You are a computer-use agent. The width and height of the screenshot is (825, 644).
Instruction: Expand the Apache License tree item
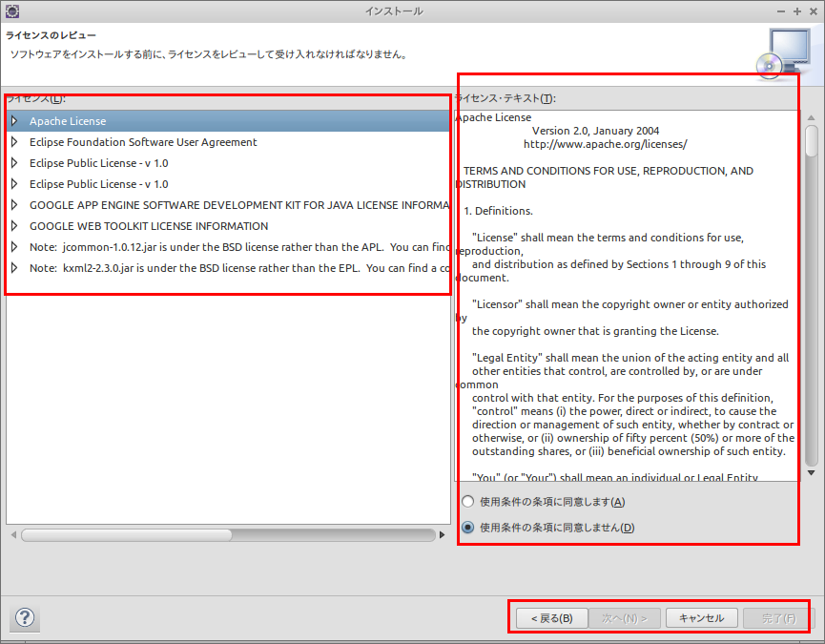tap(14, 121)
